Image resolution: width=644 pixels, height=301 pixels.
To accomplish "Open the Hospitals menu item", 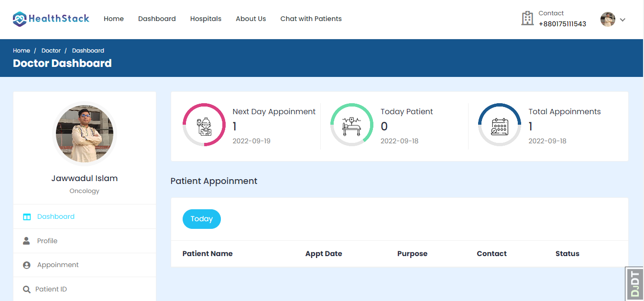I will pos(206,19).
